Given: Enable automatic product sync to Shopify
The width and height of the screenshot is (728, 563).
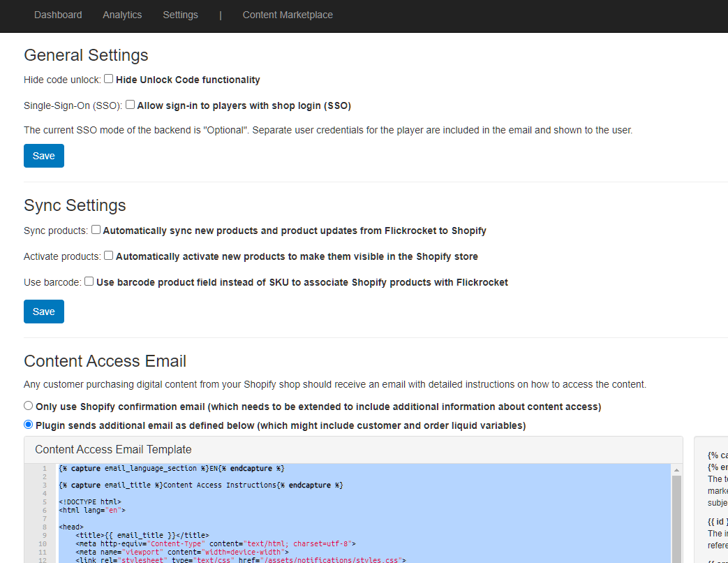Looking at the screenshot, I should tap(96, 229).
